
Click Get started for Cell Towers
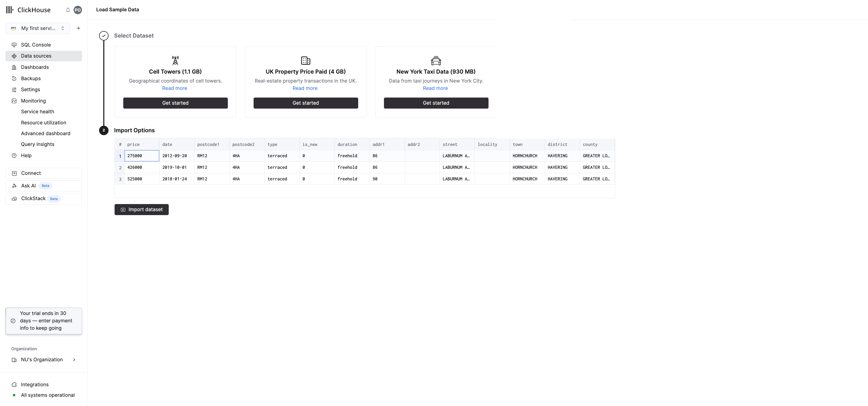click(175, 103)
